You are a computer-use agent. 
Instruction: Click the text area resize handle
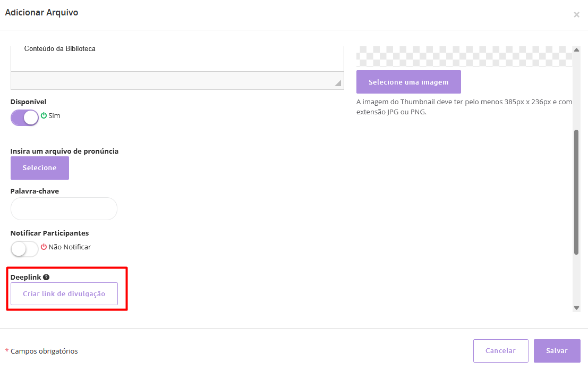[337, 83]
